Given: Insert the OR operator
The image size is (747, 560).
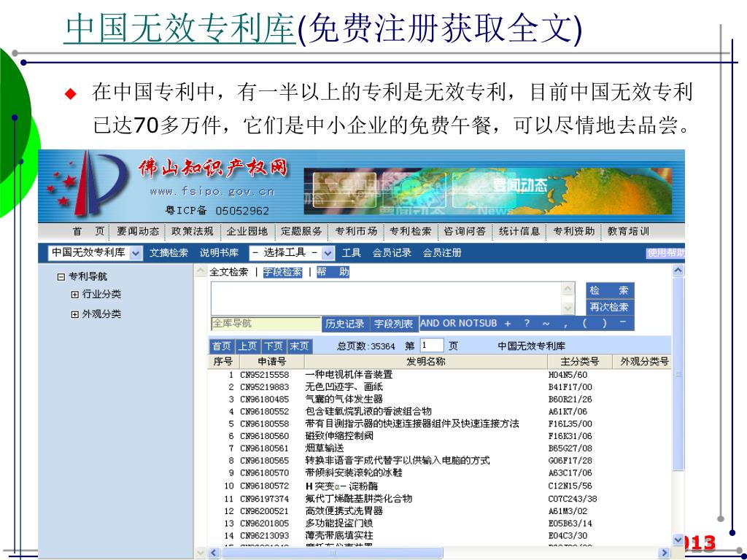Looking at the screenshot, I should [x=449, y=323].
